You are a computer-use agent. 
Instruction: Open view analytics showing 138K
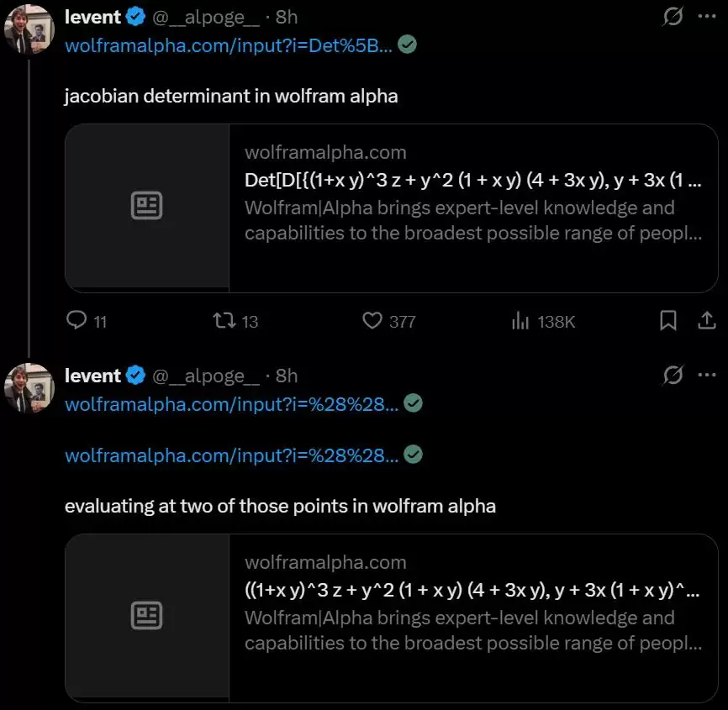pos(520,321)
